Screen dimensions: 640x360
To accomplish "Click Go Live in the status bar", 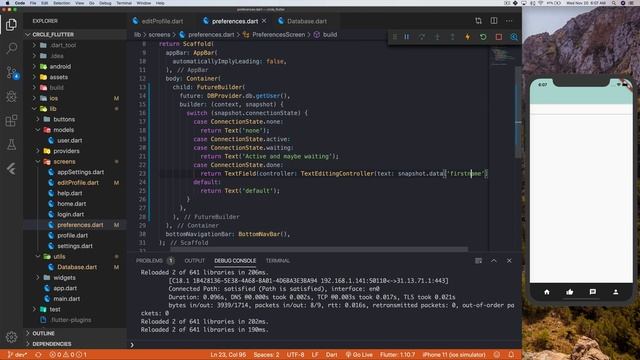I will click(359, 355).
